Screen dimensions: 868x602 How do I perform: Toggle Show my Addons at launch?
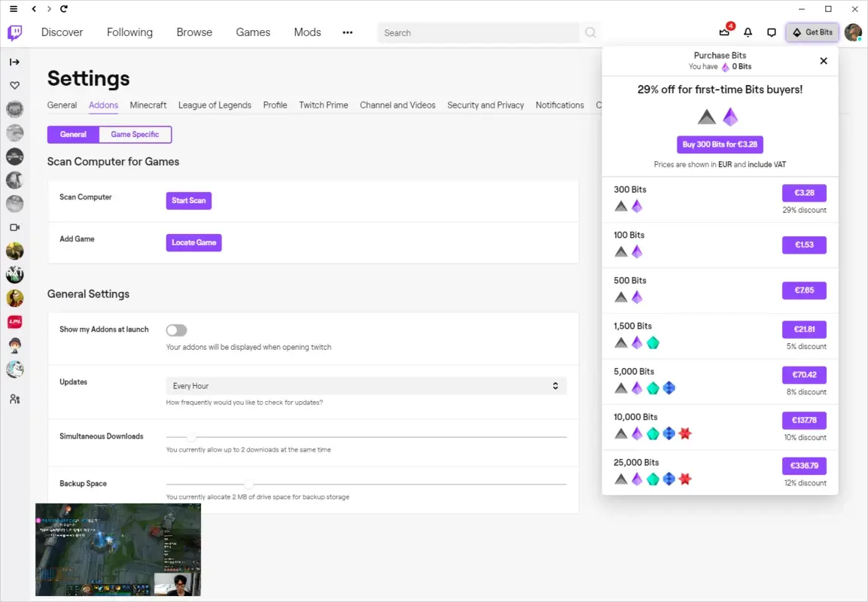[x=175, y=330]
